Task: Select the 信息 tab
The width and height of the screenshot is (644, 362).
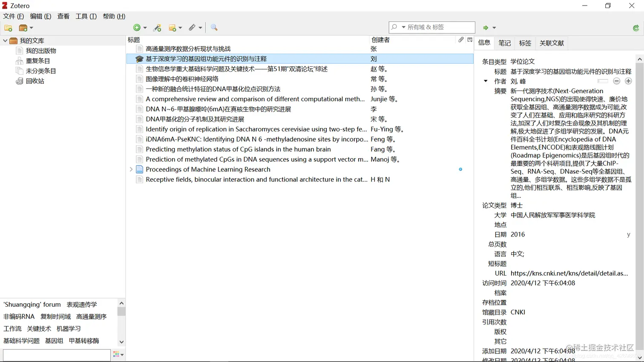Action: point(484,43)
